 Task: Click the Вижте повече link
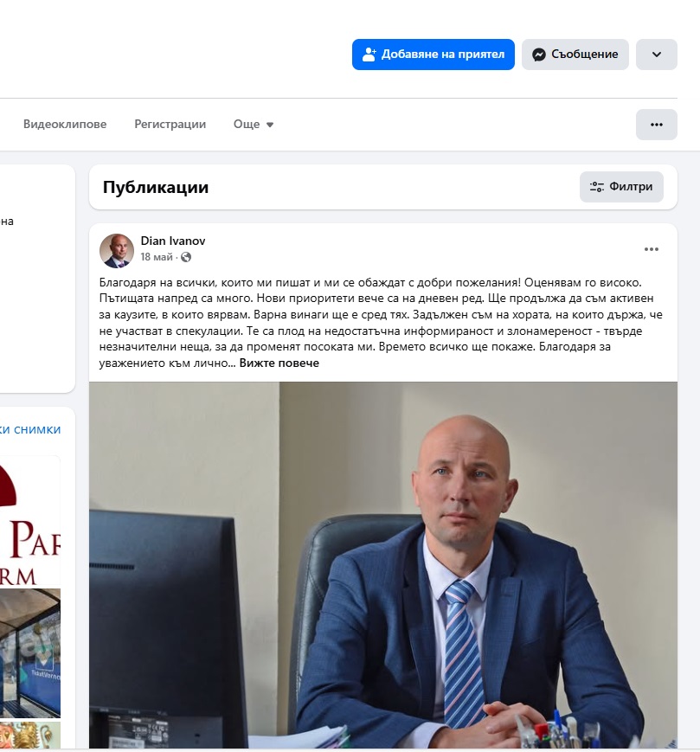279,363
